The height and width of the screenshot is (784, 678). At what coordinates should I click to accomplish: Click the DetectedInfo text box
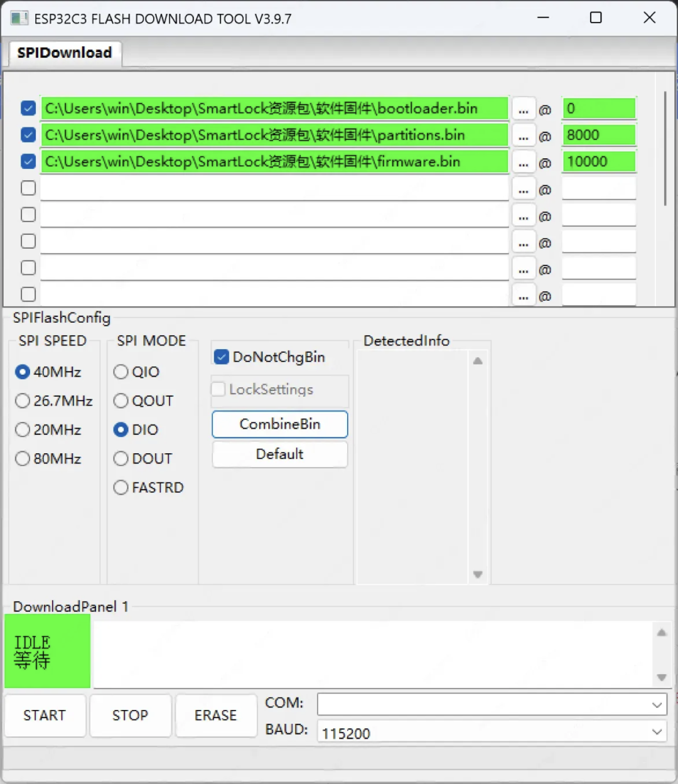412,467
